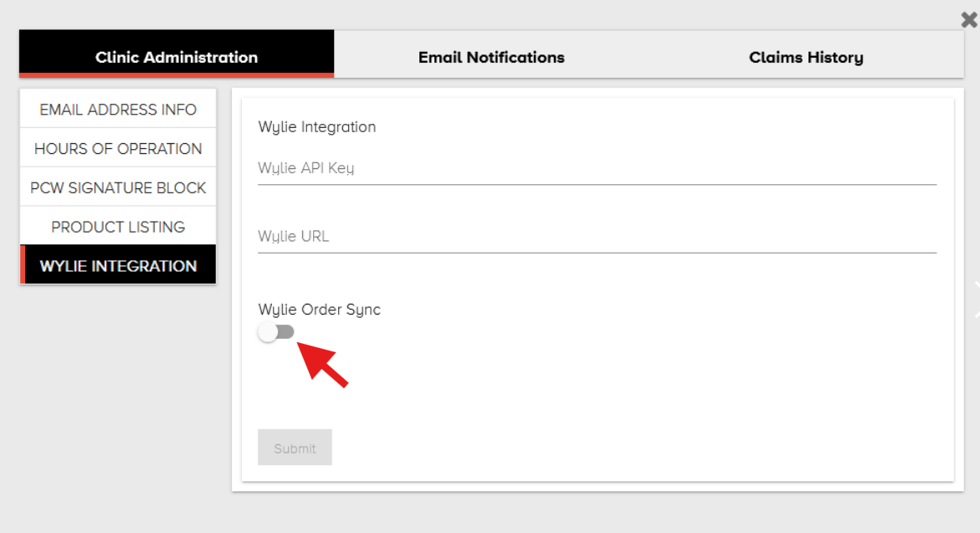
Task: Click the Wylie Integration form heading
Action: 317,127
